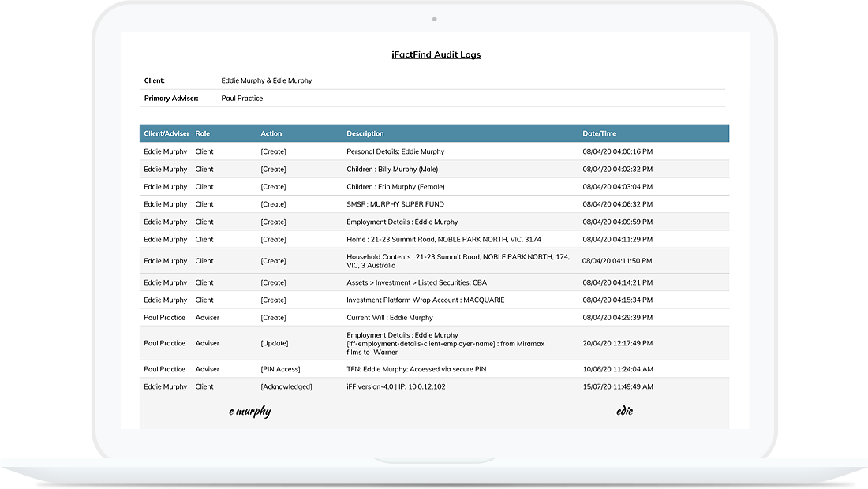Select Children : Billy Murphy (Male) entry

click(x=392, y=170)
